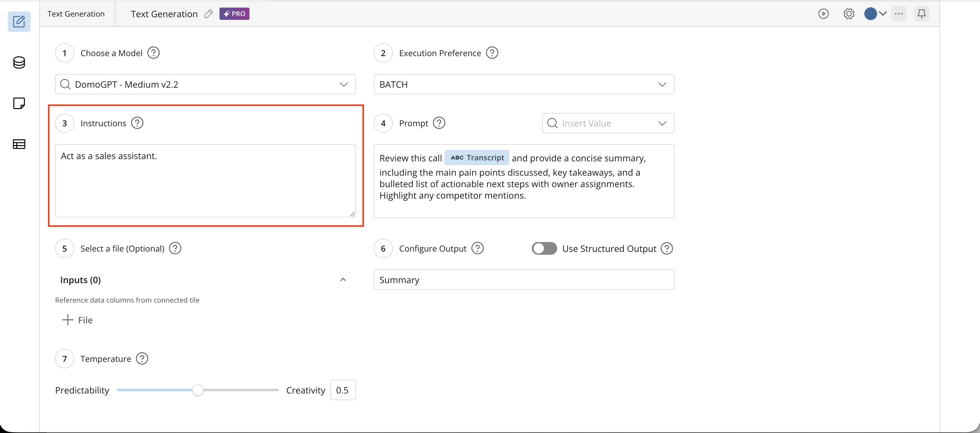Click inside the Prompt text area
This screenshot has height=433, width=980.
pyautogui.click(x=524, y=181)
